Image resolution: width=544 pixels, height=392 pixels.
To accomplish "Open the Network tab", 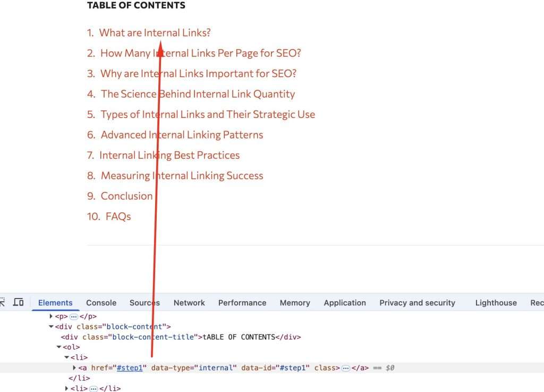I will click(x=189, y=303).
